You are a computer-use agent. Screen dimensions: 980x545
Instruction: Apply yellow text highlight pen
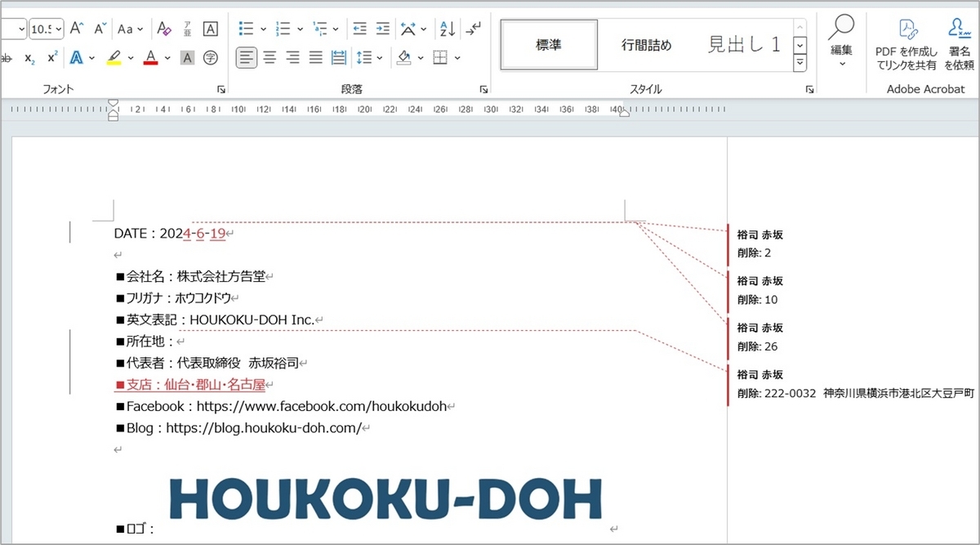coord(114,58)
